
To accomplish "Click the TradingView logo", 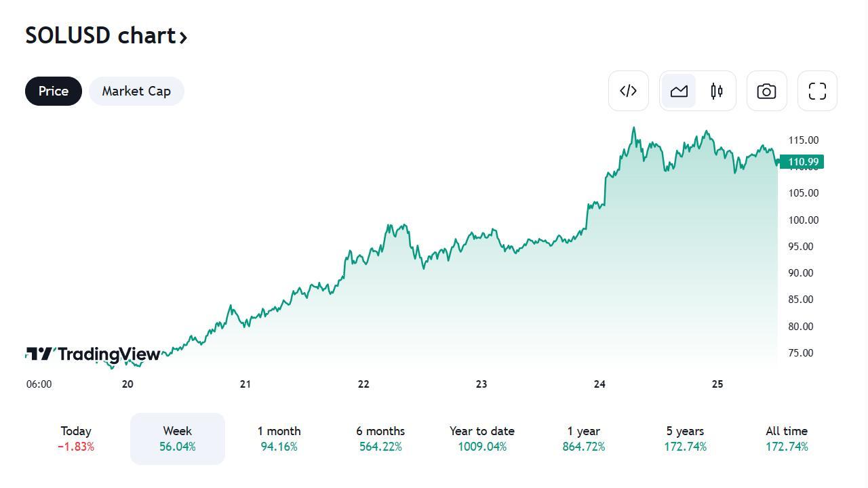I will tap(93, 354).
